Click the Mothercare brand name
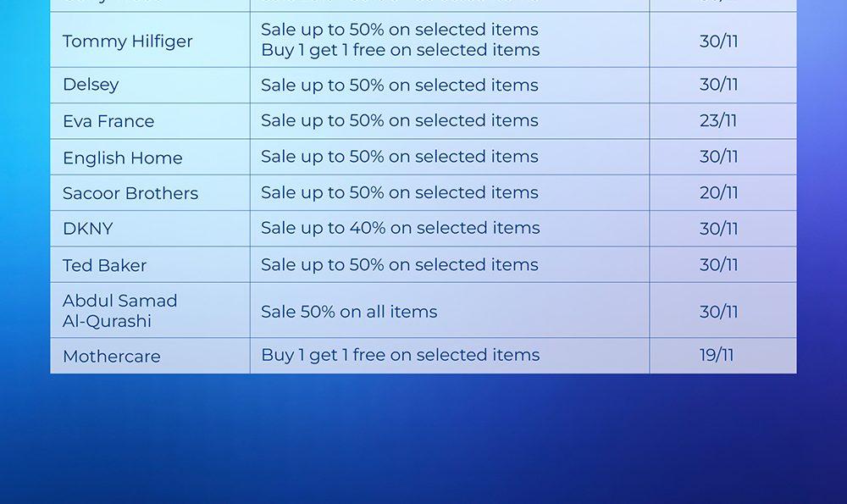The width and height of the screenshot is (847, 504). click(x=111, y=357)
